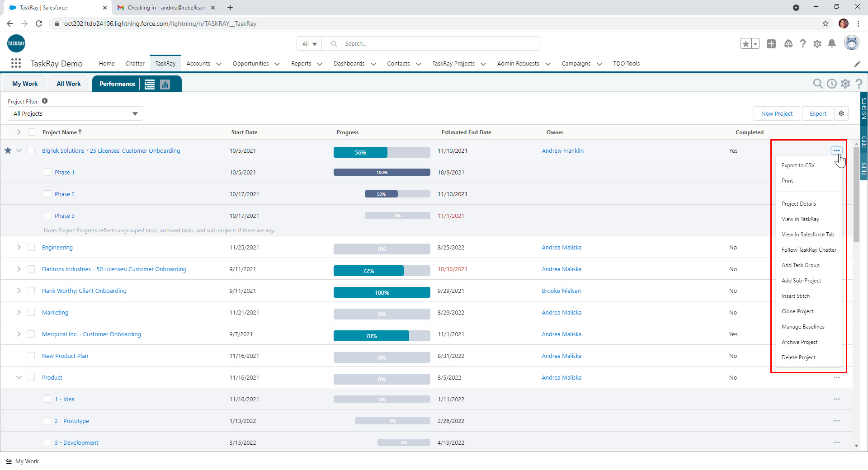Choose Export to CSV from menu

click(798, 165)
